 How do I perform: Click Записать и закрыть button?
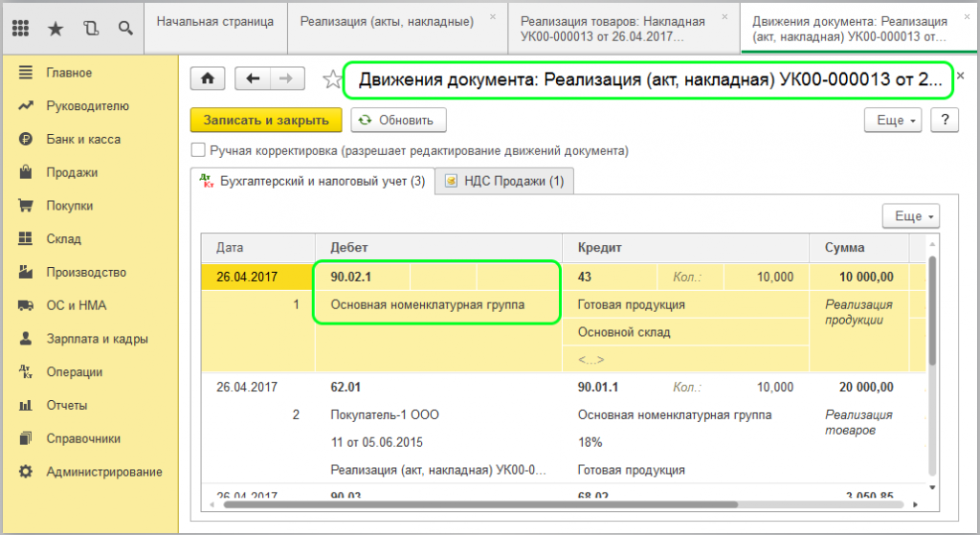tap(266, 120)
